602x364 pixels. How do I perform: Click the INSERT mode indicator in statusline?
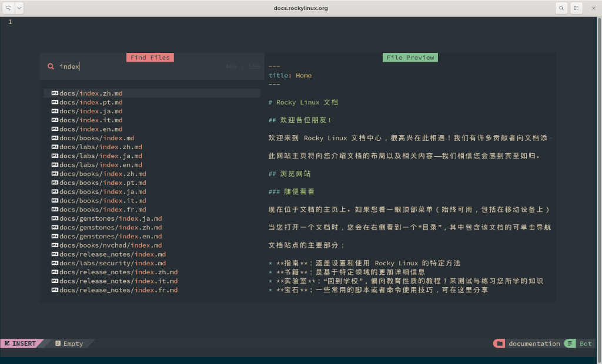21,343
